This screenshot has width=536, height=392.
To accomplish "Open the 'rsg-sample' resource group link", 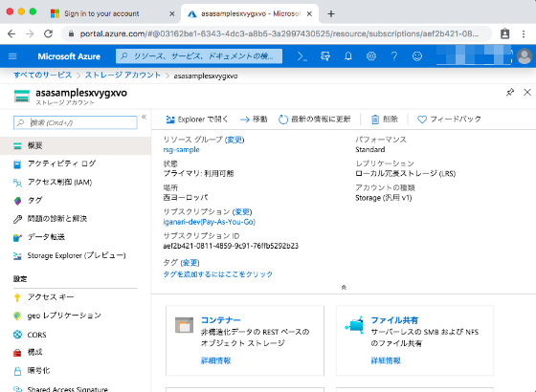I will pyautogui.click(x=181, y=150).
